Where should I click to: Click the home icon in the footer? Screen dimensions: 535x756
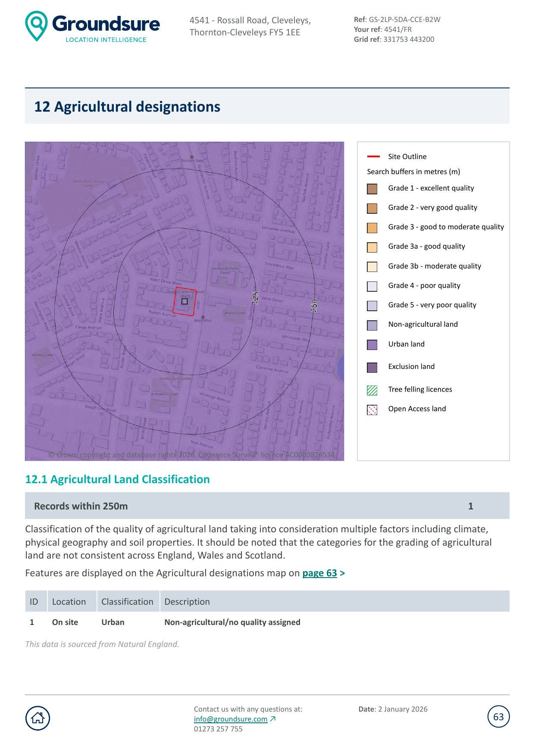[x=38, y=718]
